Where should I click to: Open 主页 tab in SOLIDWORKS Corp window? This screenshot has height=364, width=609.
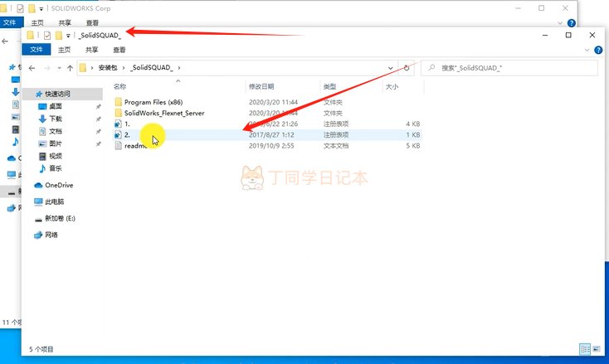[37, 23]
